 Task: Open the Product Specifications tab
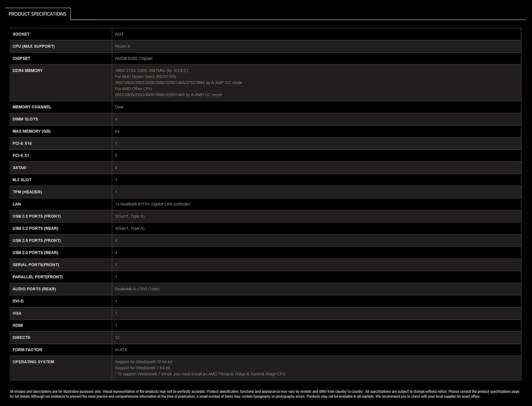tap(37, 14)
